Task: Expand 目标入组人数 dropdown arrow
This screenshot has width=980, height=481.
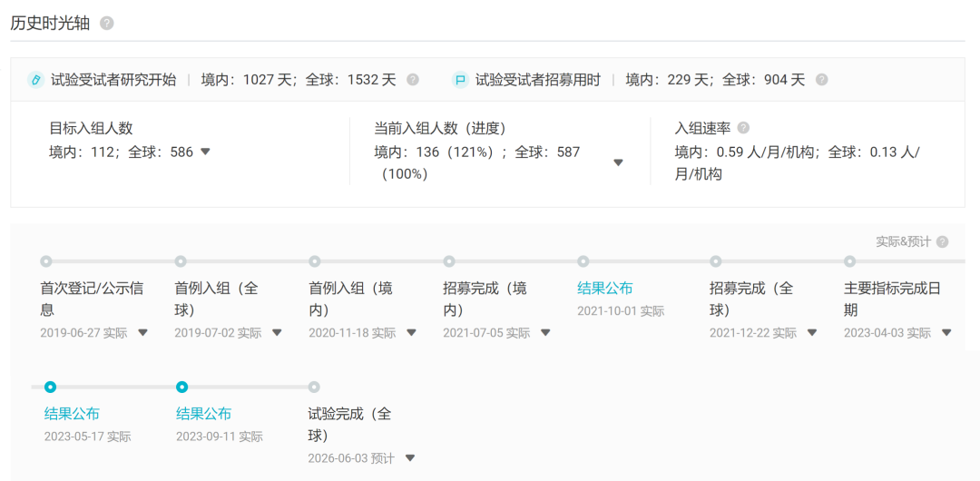Action: point(205,152)
